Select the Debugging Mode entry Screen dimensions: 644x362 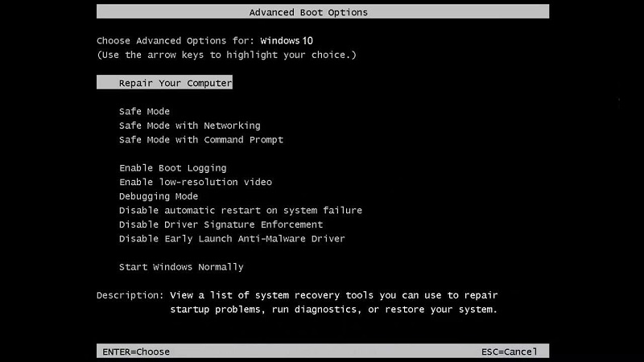point(158,196)
